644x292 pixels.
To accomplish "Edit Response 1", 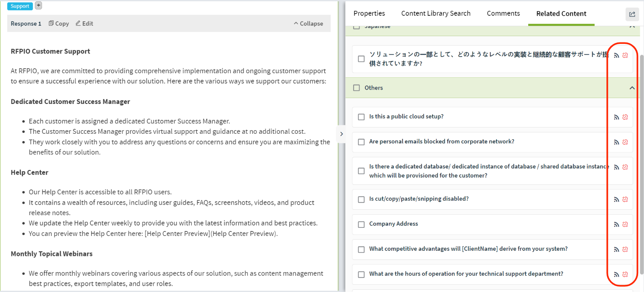I will point(85,24).
